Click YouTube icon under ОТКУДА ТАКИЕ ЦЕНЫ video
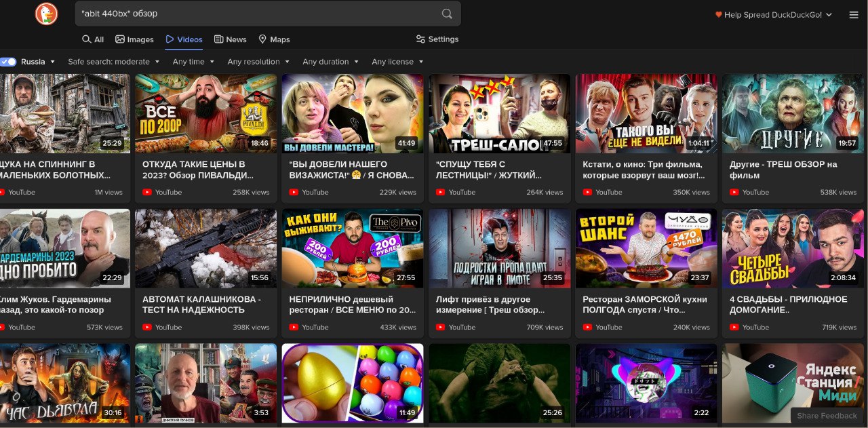The image size is (868, 428). click(x=147, y=192)
